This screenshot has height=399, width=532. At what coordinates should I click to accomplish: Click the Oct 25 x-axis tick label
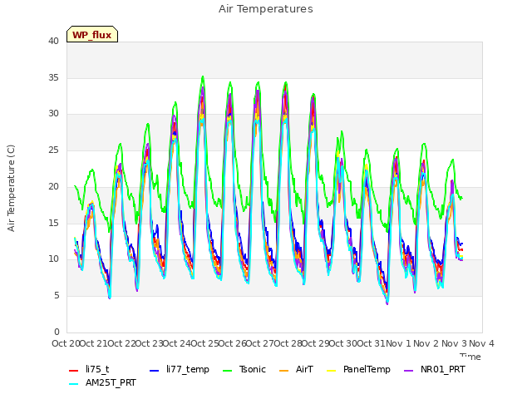[205, 343]
